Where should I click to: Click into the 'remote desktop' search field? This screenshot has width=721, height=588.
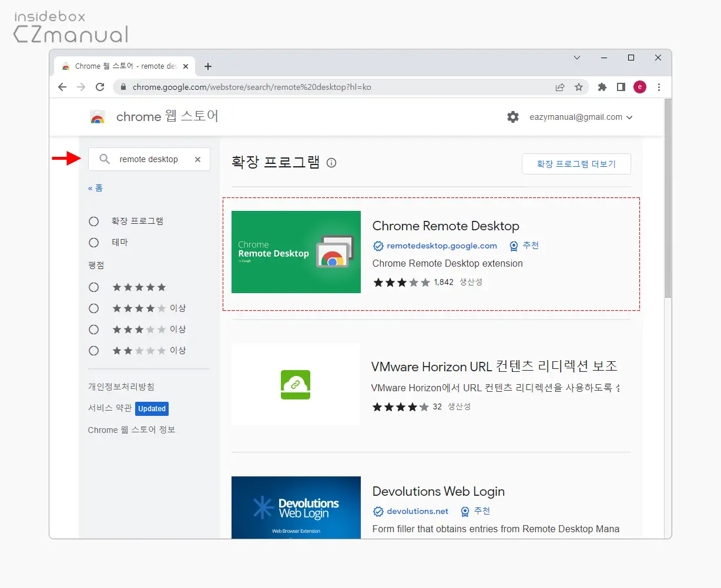click(x=149, y=159)
